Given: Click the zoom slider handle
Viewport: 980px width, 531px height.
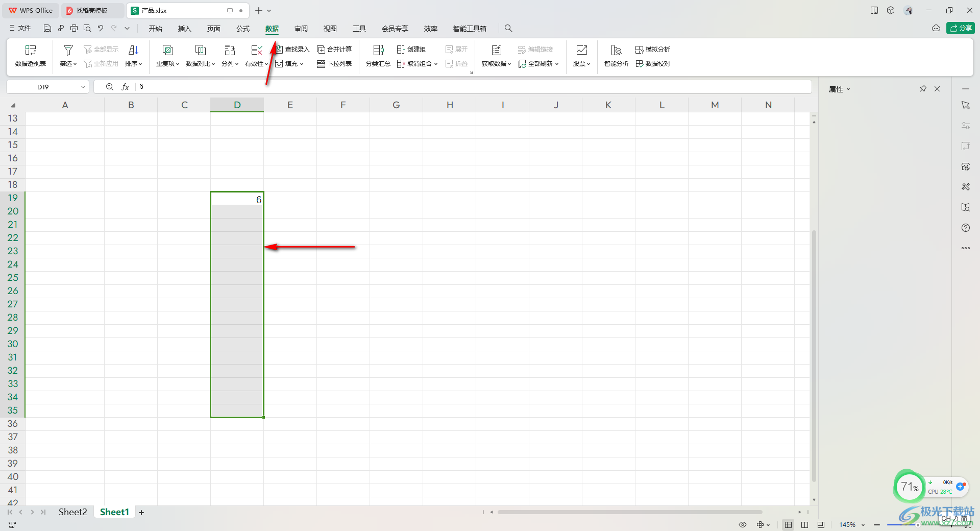Looking at the screenshot, I should point(917,525).
